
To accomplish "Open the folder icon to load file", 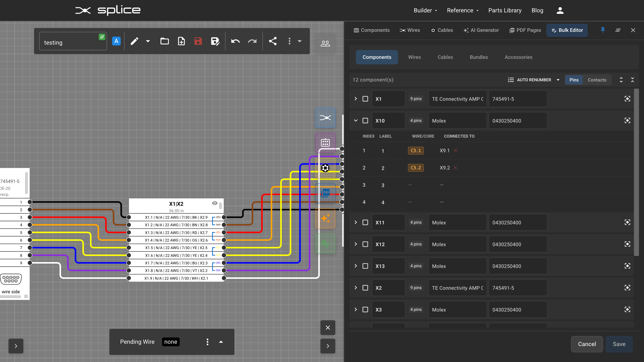I will pyautogui.click(x=165, y=41).
